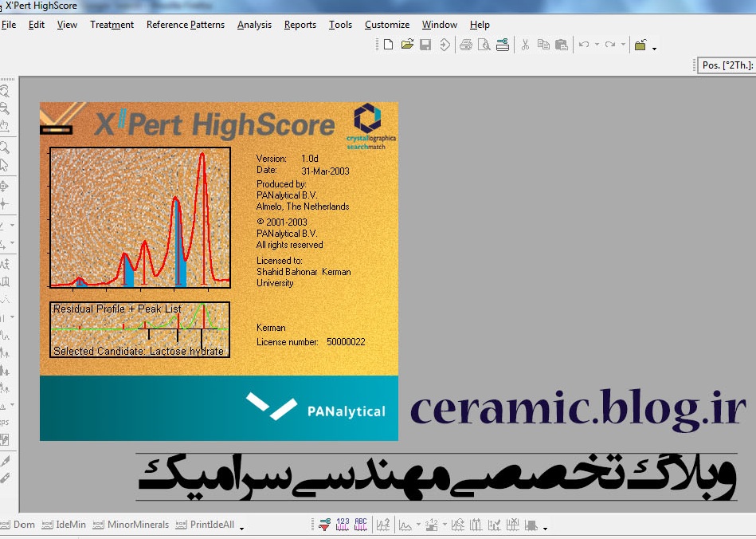Click the 'ABC' peak labels icon
The width and height of the screenshot is (756, 539).
click(361, 525)
